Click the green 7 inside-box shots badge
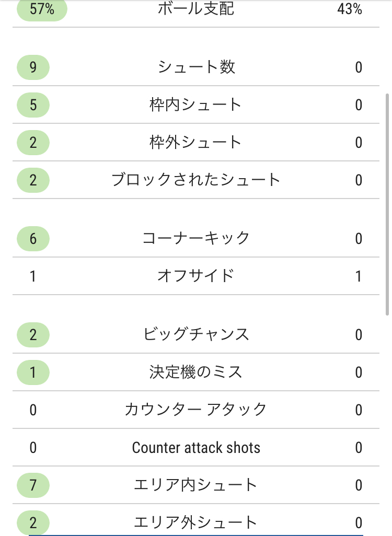 point(33,485)
